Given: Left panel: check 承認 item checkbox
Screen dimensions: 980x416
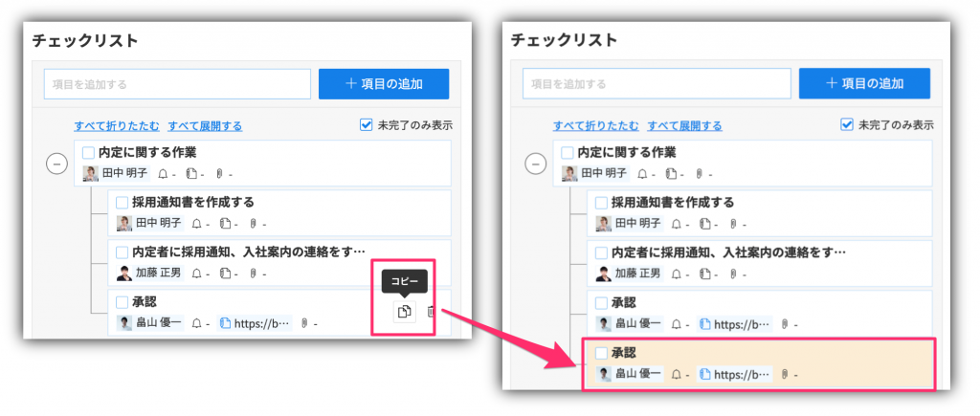Looking at the screenshot, I should [122, 302].
